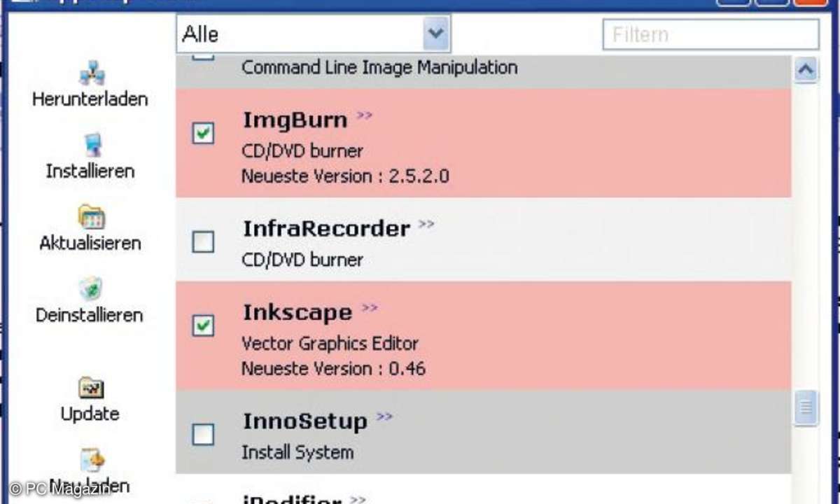Focus the Filtern search field
840x504 pixels.
(710, 34)
